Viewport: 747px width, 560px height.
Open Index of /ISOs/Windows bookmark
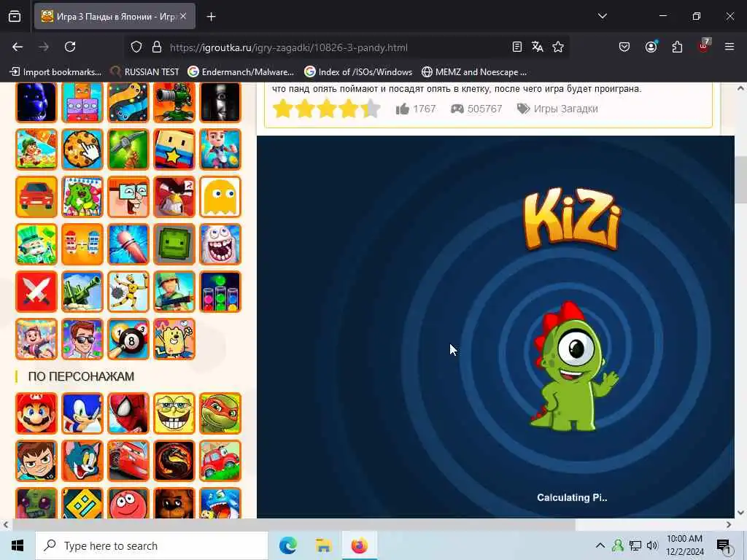tap(358, 72)
